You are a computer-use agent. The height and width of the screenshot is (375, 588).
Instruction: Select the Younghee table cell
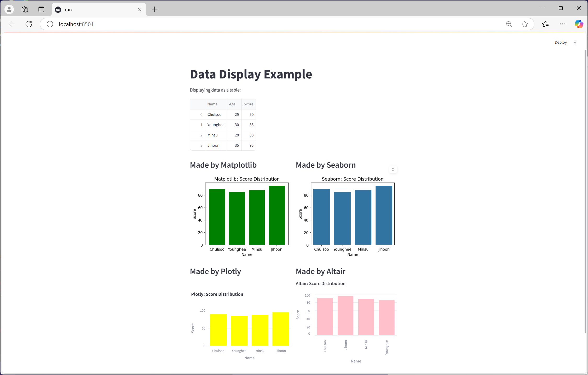click(216, 125)
